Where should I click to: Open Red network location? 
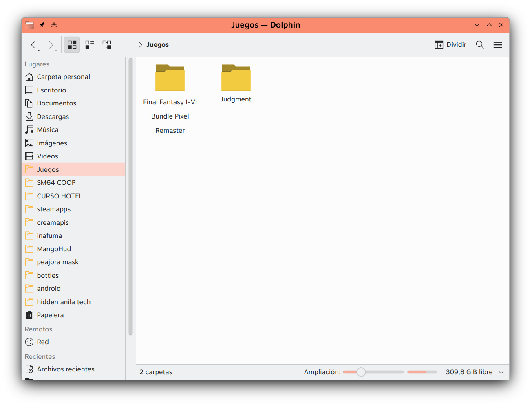coord(73,342)
